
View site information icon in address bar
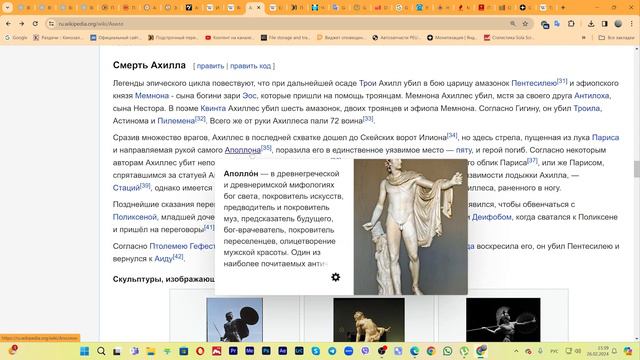point(51,24)
